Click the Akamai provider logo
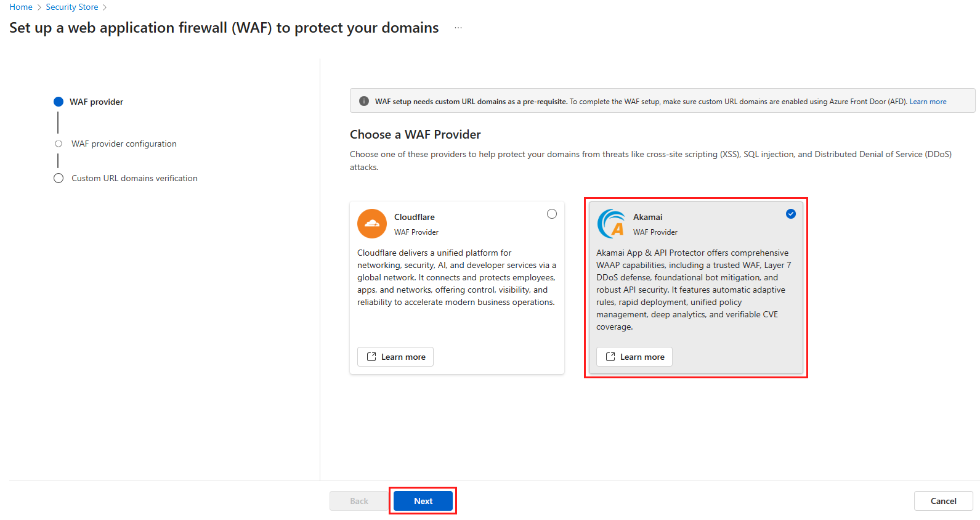Screen dimensions: 980x520 611,224
